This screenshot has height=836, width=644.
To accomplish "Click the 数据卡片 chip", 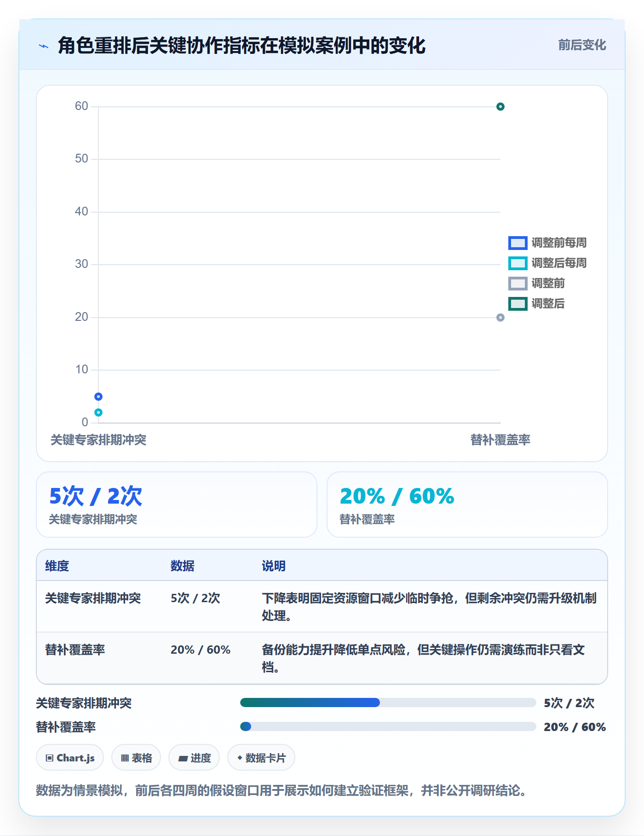I will pyautogui.click(x=261, y=757).
